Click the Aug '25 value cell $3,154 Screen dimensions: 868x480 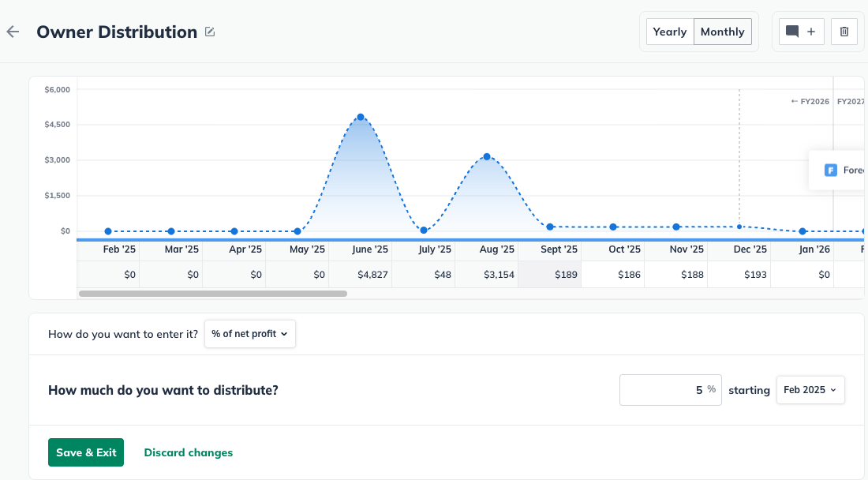486,274
